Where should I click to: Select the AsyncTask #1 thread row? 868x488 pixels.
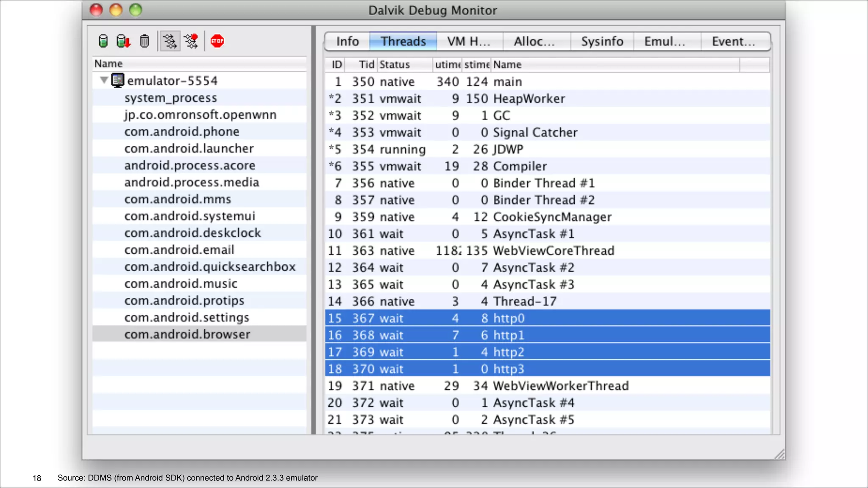pyautogui.click(x=547, y=234)
